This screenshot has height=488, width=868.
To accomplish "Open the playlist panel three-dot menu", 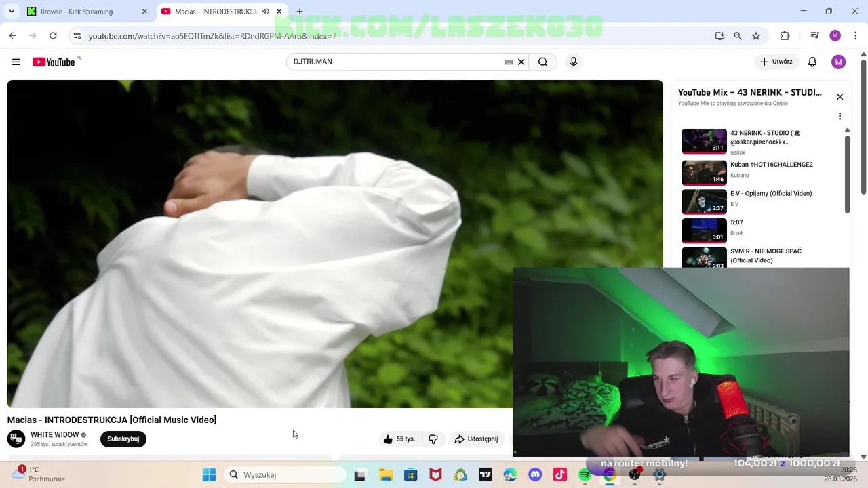I will [x=840, y=117].
